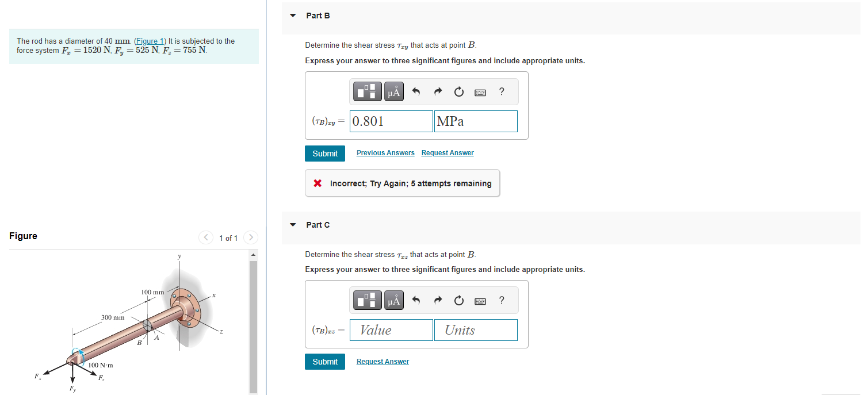Open Previous Answers for Part B
The height and width of the screenshot is (395, 868).
[x=385, y=153]
